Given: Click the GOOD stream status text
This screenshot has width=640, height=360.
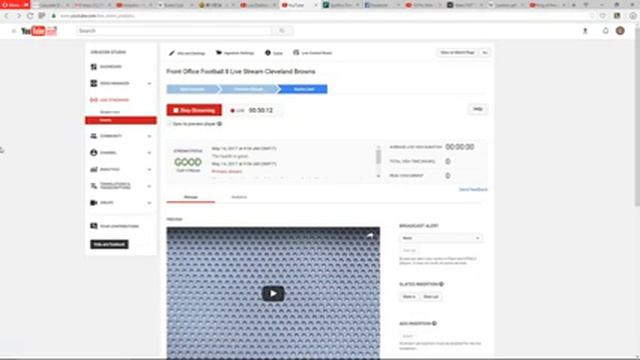Looking at the screenshot, I should (x=188, y=162).
